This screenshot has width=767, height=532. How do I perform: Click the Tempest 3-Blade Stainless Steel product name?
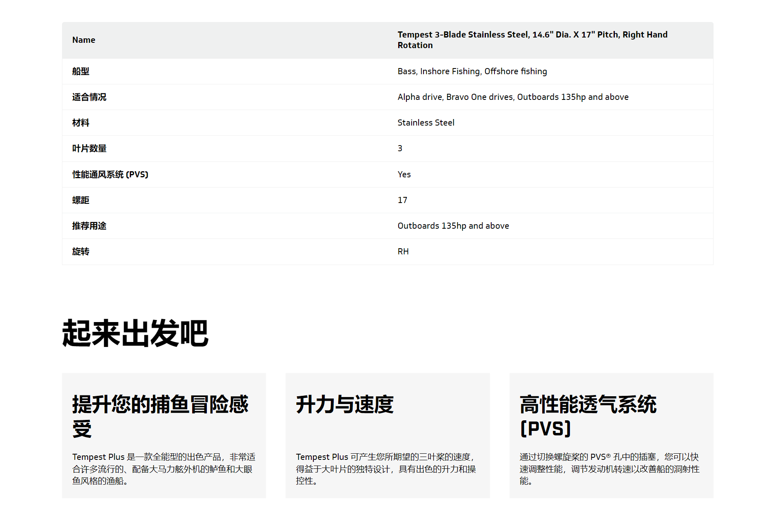[x=532, y=40]
